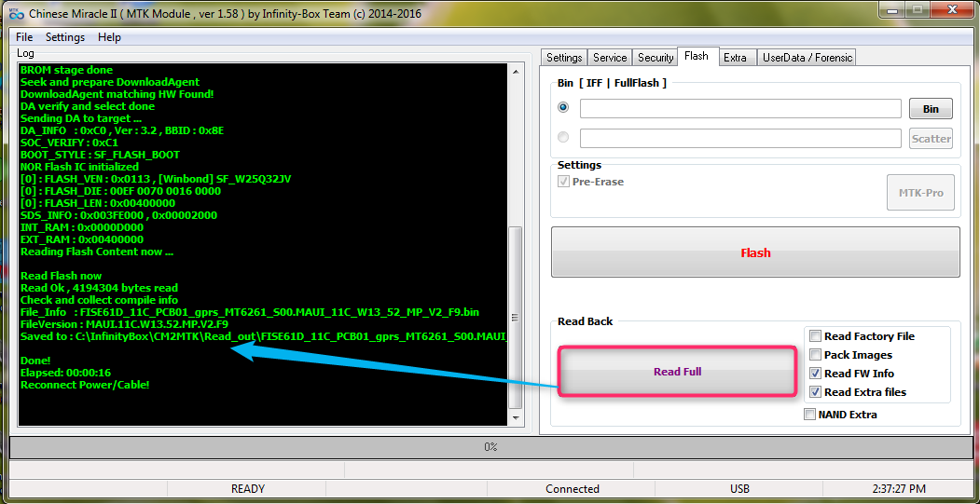The width and height of the screenshot is (980, 504).
Task: Click the 'BROM stage done' log line
Action: [x=67, y=70]
